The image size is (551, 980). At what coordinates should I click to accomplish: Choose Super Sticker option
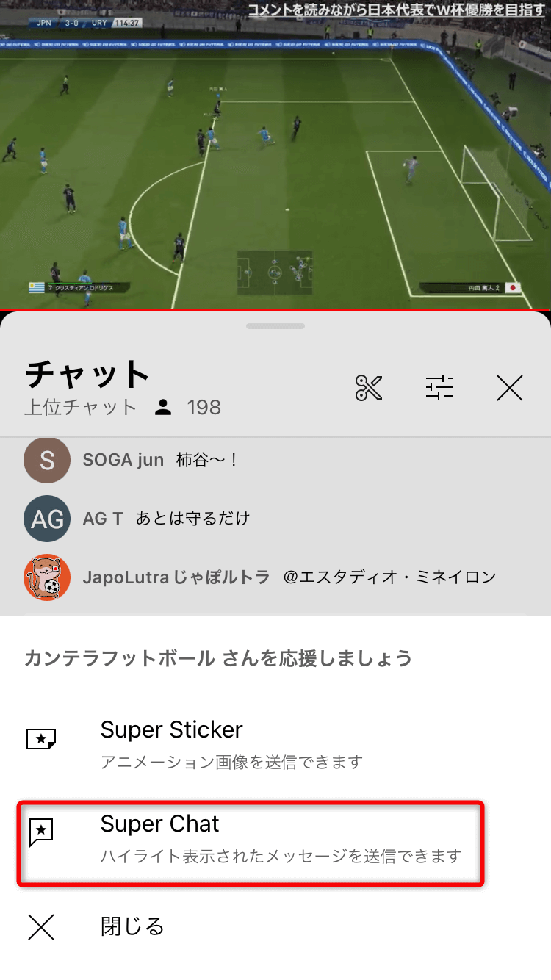point(275,745)
